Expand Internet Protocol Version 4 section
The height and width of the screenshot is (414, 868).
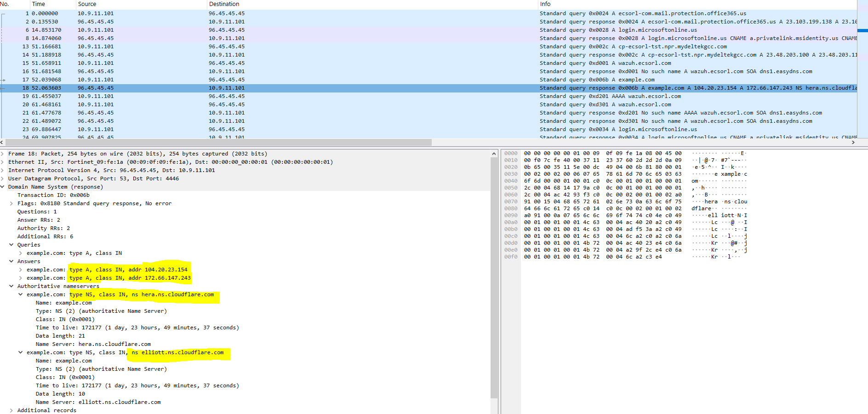[x=3, y=170]
